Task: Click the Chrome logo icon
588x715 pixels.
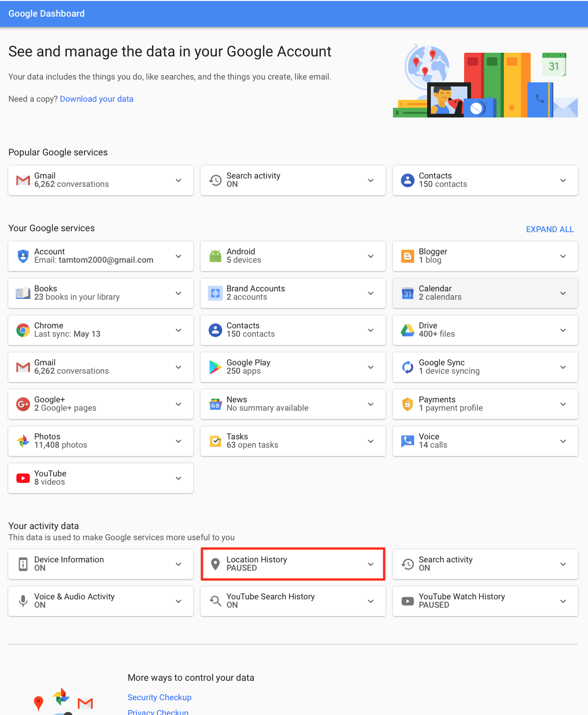Action: (23, 330)
